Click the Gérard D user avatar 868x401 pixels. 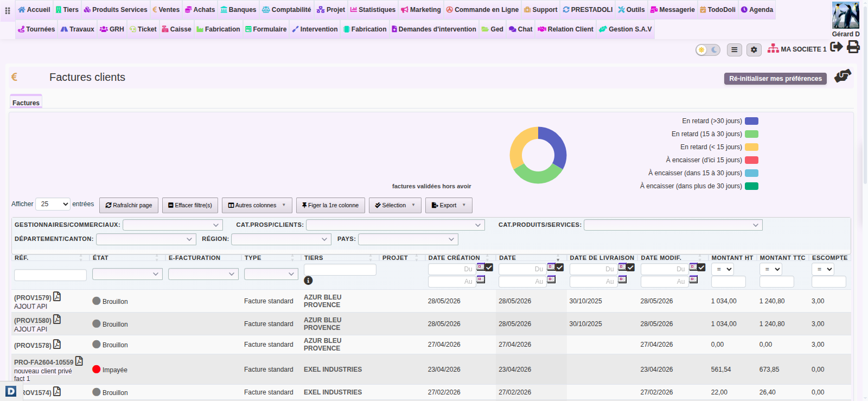pos(846,15)
